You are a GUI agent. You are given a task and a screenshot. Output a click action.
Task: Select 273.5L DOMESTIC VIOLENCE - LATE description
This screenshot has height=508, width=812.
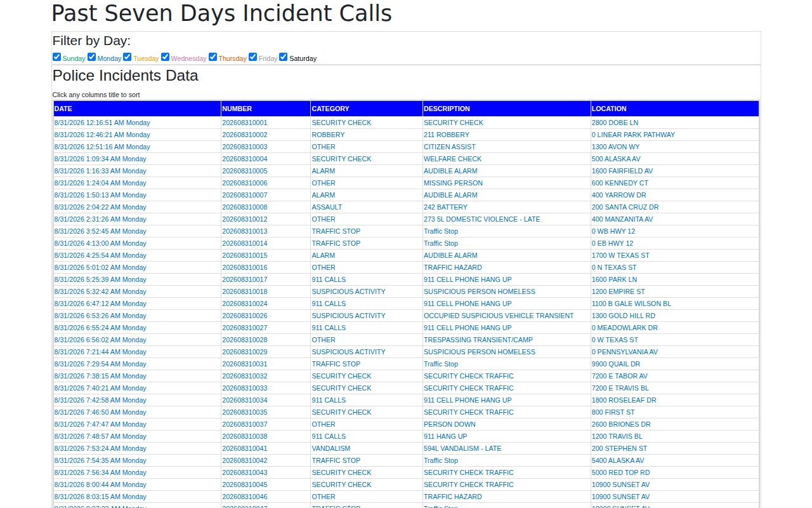(x=482, y=219)
